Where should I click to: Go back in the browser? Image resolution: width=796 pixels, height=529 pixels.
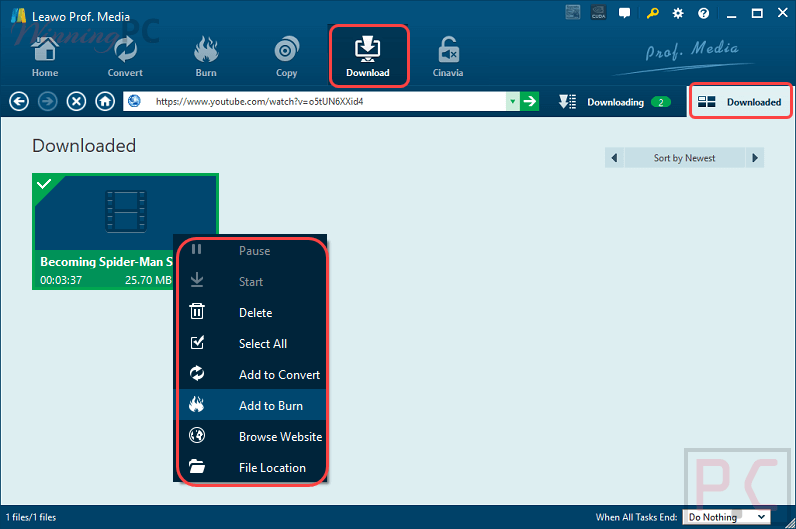point(19,102)
